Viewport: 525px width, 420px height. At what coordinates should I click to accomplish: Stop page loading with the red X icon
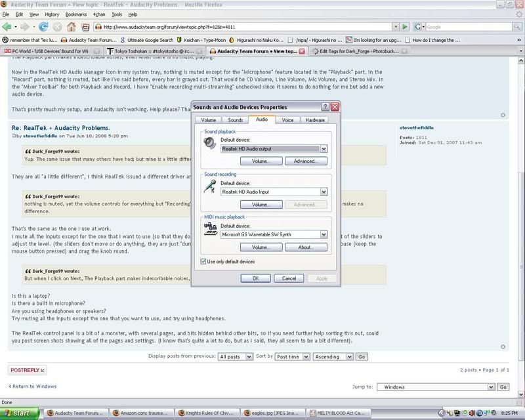tap(56, 27)
